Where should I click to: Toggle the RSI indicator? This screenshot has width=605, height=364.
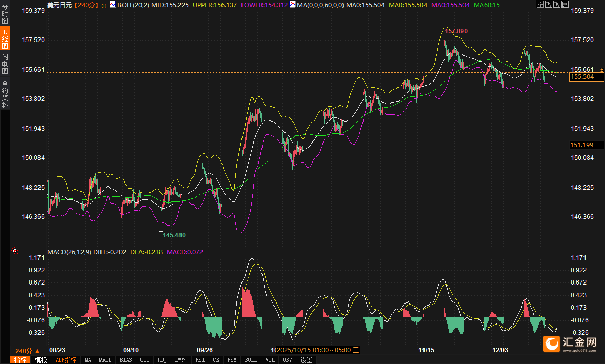(199, 360)
